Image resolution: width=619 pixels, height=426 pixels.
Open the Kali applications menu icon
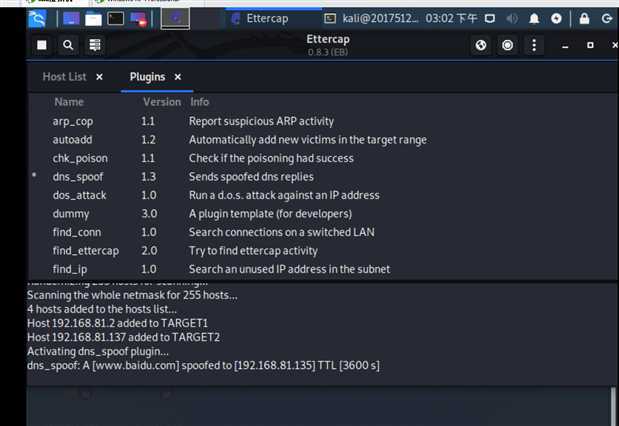[38, 19]
